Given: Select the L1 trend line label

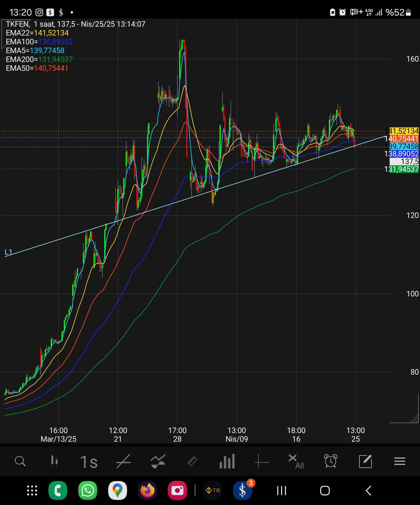Looking at the screenshot, I should click(8, 252).
